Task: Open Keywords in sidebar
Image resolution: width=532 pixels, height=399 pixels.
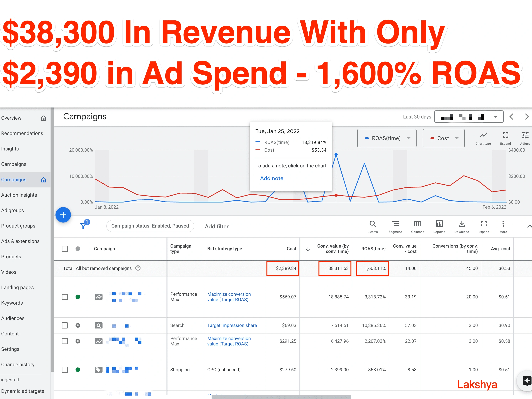Action: (12, 303)
